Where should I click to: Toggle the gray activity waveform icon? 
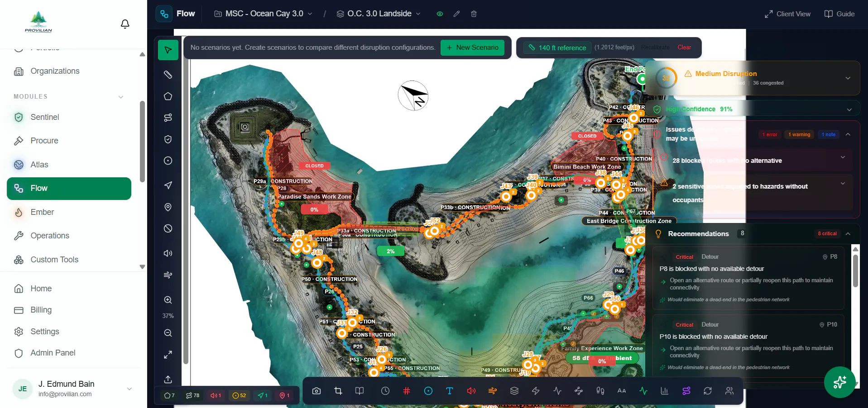click(557, 391)
